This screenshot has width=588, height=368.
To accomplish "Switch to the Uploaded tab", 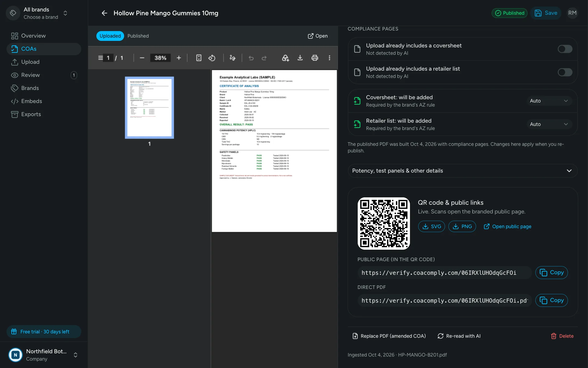I will 110,36.
